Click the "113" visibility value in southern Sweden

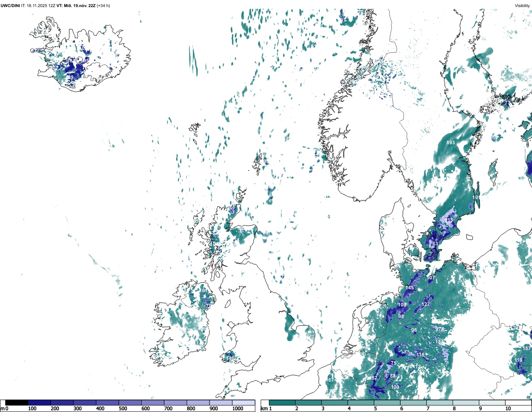point(449,220)
